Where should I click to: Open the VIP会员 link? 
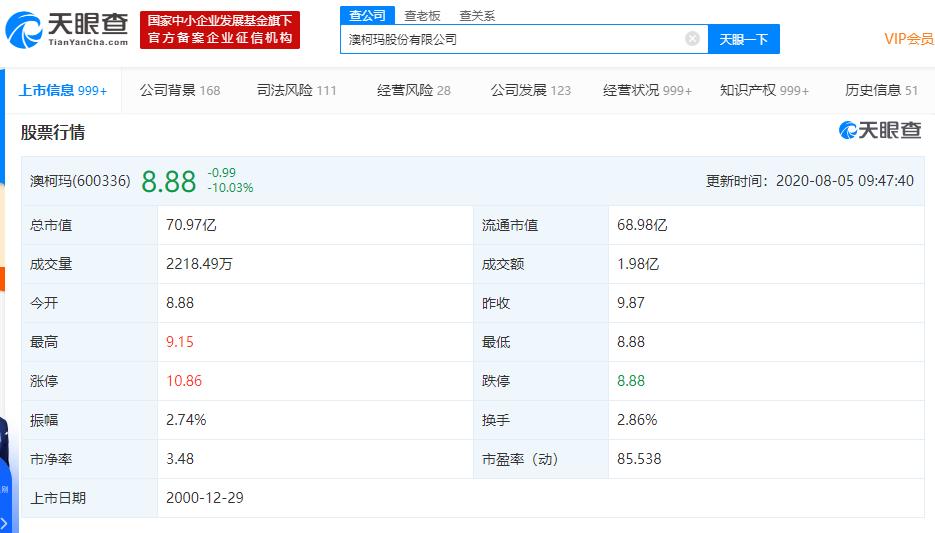click(x=909, y=39)
